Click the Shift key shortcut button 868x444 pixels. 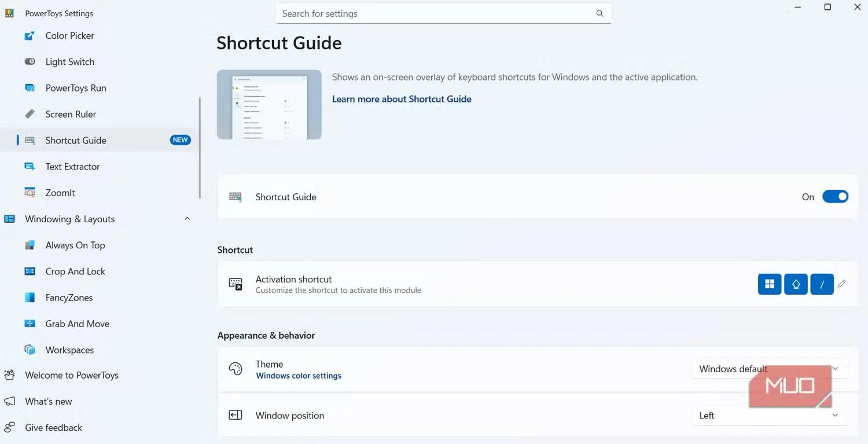796,284
